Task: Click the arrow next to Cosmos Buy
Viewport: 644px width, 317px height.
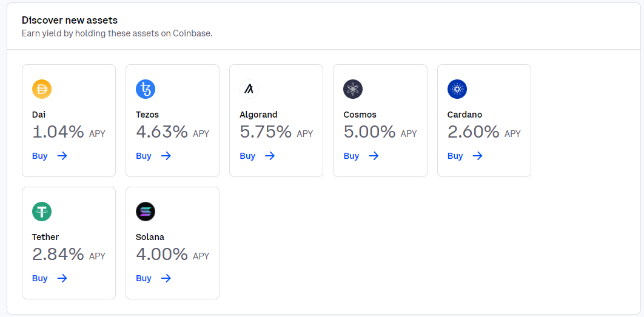Action: pos(374,156)
